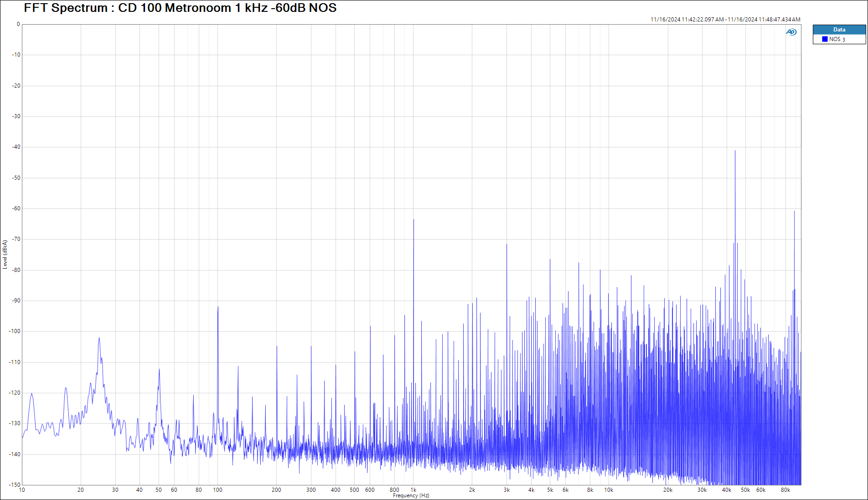868x500 pixels.
Task: Click the peak tip near 88 kHz
Action: point(794,212)
